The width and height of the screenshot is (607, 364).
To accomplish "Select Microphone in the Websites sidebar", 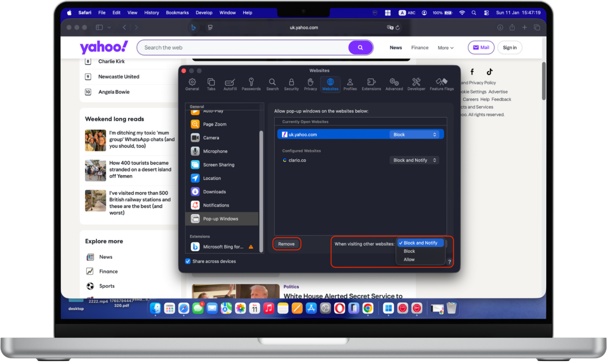I will tap(215, 151).
